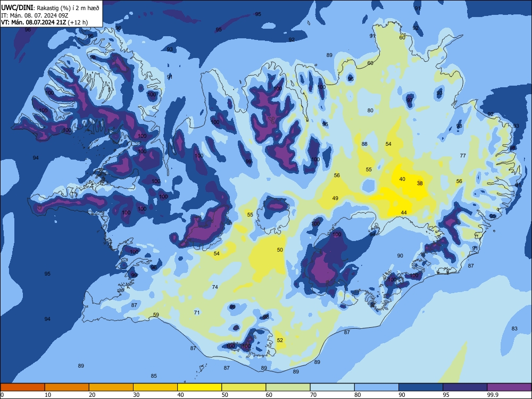
Task: Click the map value '71'
Action: tap(197, 312)
